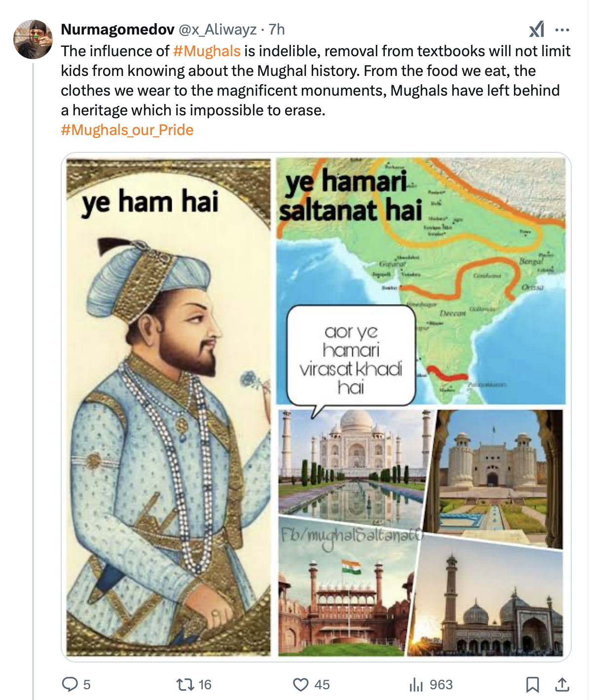The image size is (590, 700).
Task: Open Nurmagomedov's profile picture
Action: click(33, 39)
